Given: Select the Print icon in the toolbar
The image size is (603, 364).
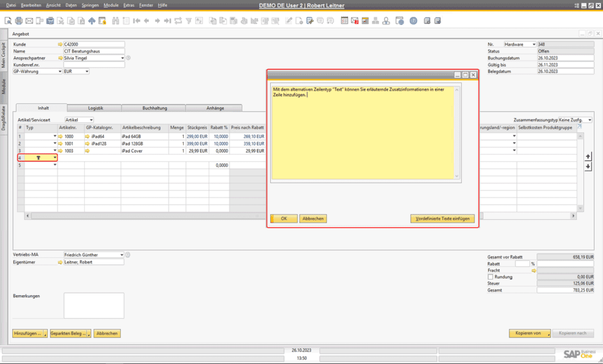Looking at the screenshot, I should (18, 20).
